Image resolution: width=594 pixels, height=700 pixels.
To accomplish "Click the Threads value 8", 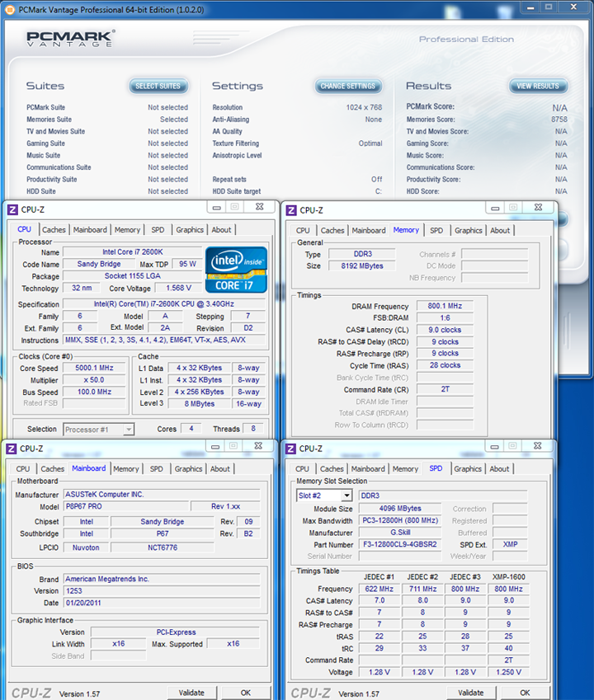I will click(x=253, y=429).
